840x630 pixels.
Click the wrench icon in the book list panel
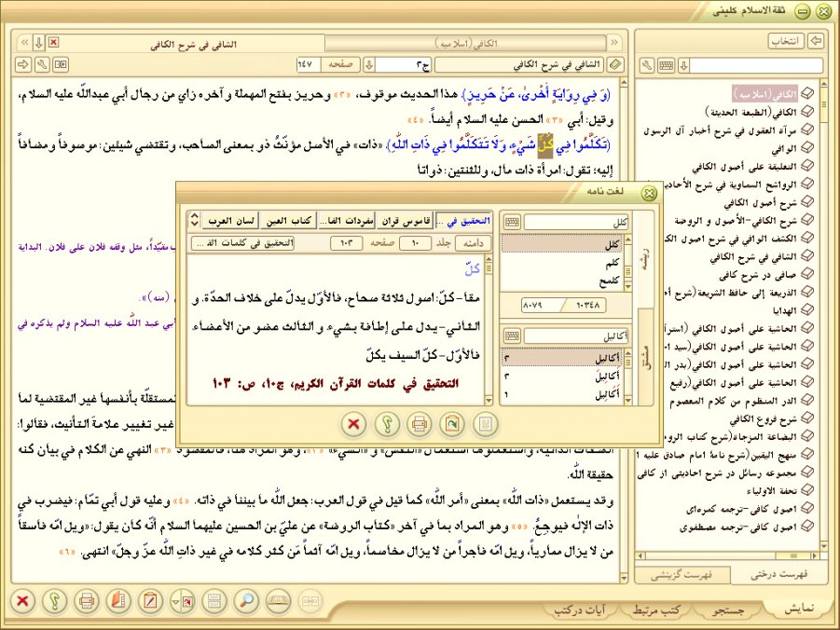pos(647,65)
